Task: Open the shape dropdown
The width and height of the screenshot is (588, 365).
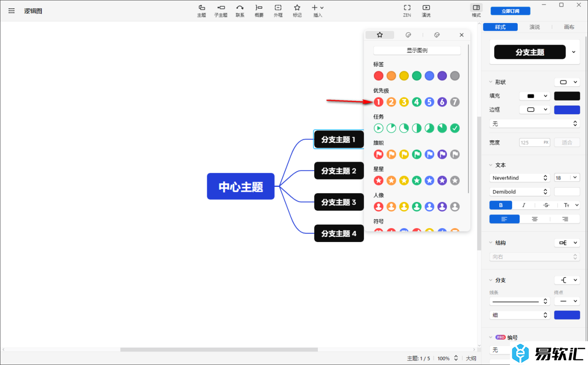Action: (x=567, y=82)
